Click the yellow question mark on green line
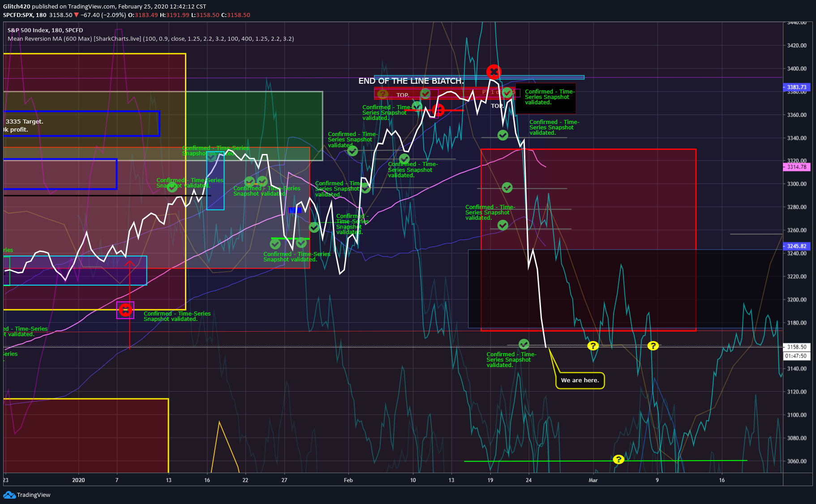 (618, 459)
